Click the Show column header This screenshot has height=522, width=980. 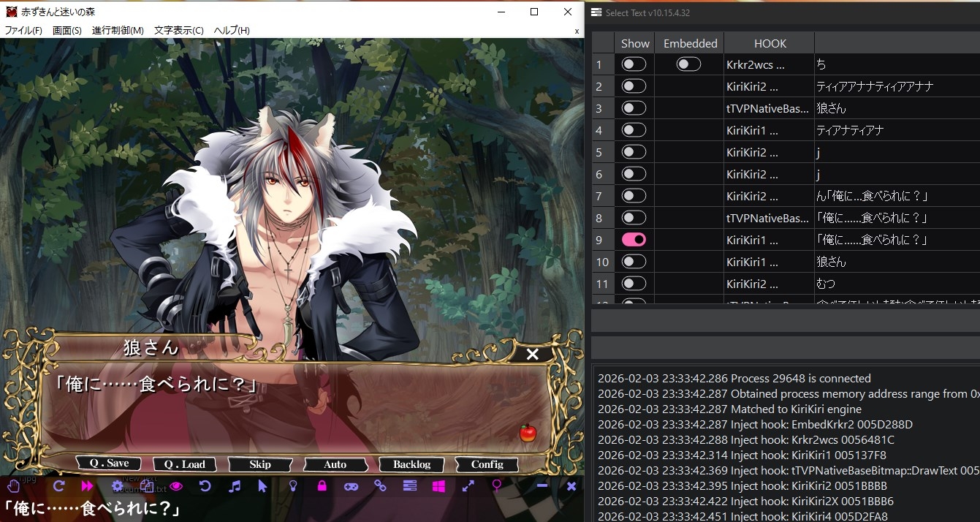point(635,43)
